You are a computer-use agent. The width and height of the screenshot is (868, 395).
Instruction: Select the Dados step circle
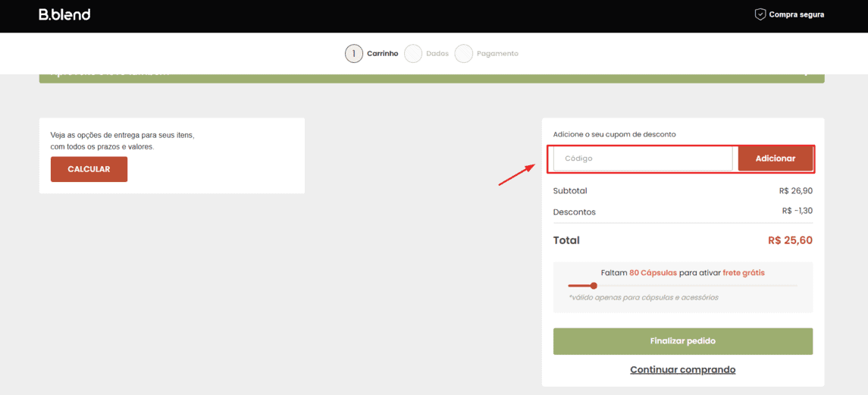coord(413,54)
